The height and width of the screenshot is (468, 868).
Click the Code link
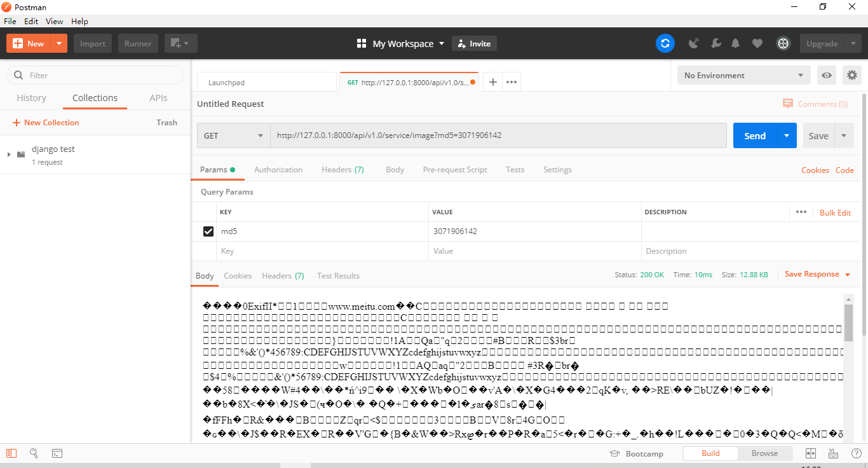click(x=844, y=170)
